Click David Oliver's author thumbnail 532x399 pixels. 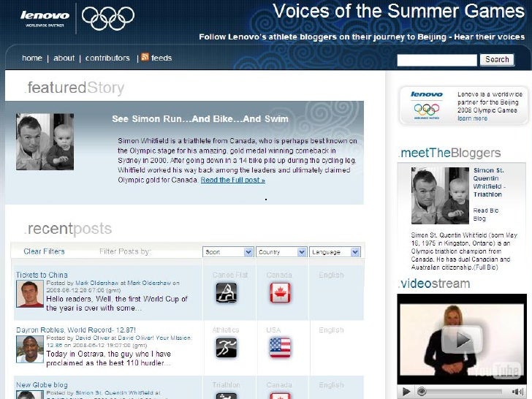[30, 349]
